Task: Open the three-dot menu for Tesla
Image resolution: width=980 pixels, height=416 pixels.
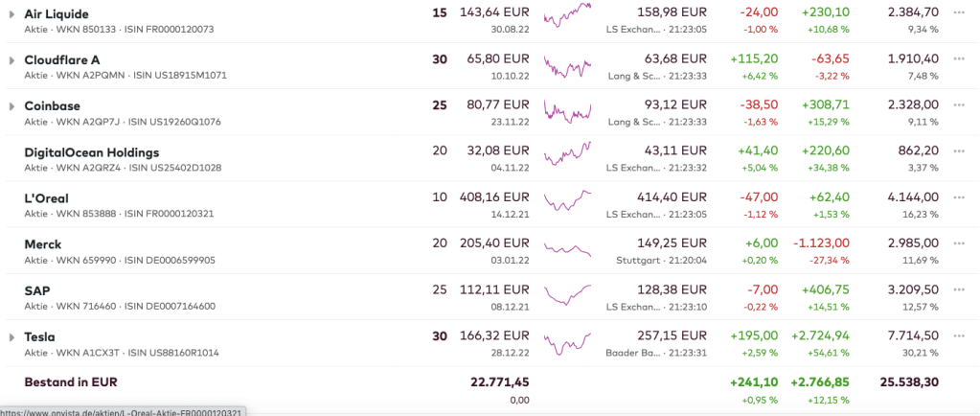Action: tap(960, 335)
